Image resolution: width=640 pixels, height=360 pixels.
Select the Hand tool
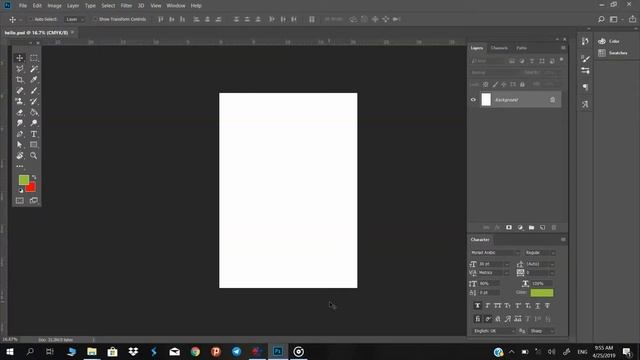tap(20, 156)
